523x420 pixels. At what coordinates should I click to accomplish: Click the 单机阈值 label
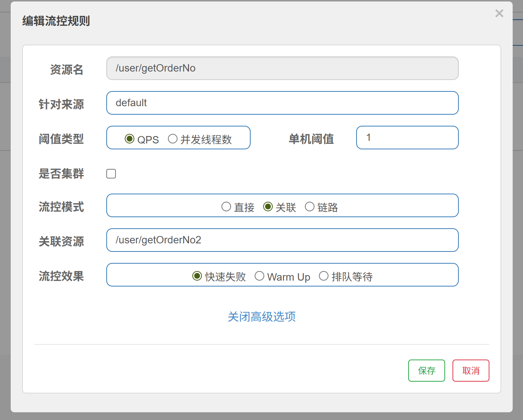point(311,139)
